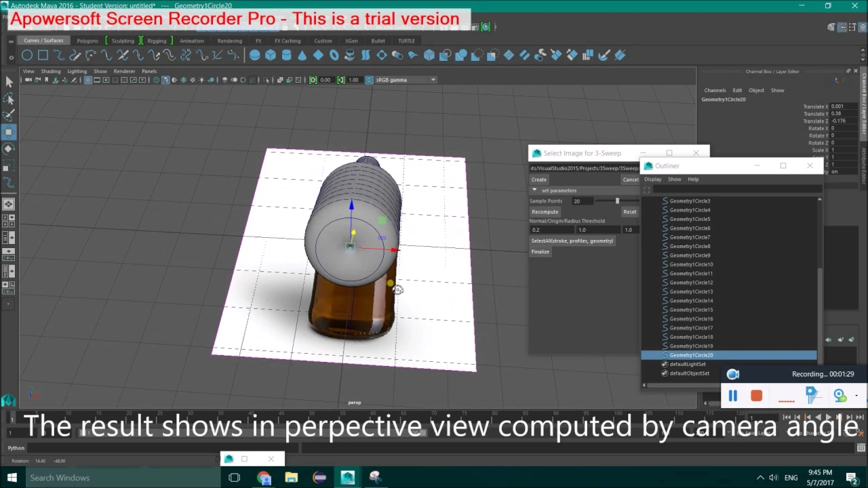Activate the Scale tool
Screen dimensions: 868x488
(x=9, y=165)
